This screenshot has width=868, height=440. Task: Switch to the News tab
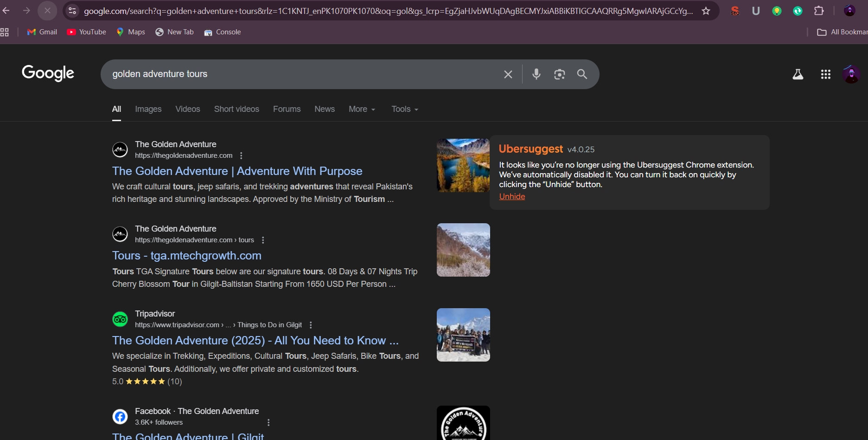coord(325,109)
